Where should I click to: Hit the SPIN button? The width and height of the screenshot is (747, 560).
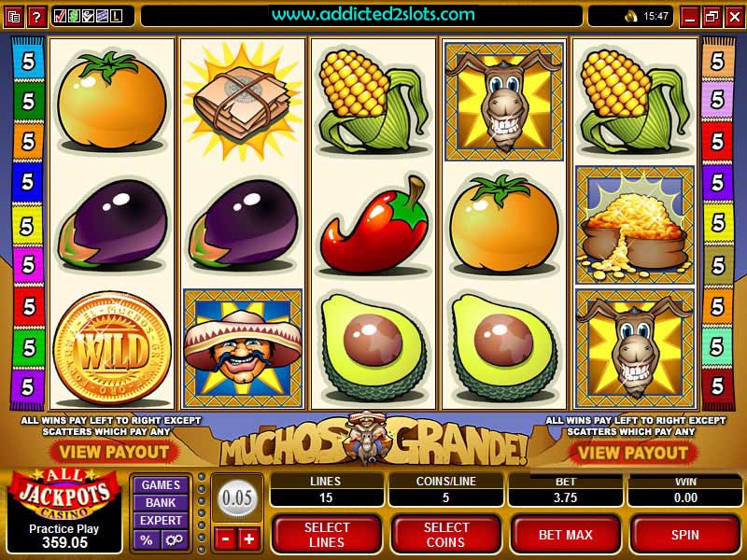pyautogui.click(x=685, y=534)
